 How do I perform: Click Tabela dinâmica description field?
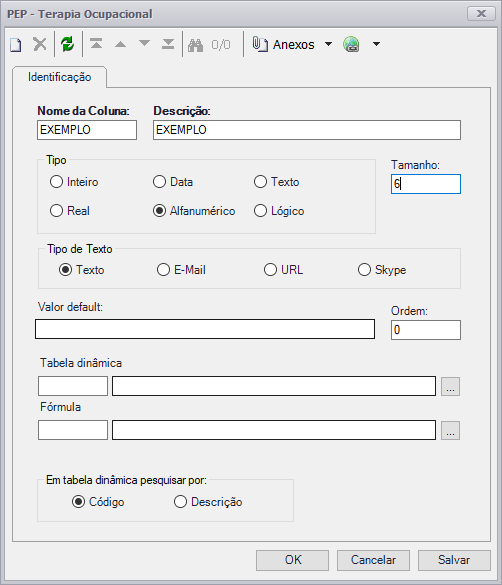pos(274,386)
